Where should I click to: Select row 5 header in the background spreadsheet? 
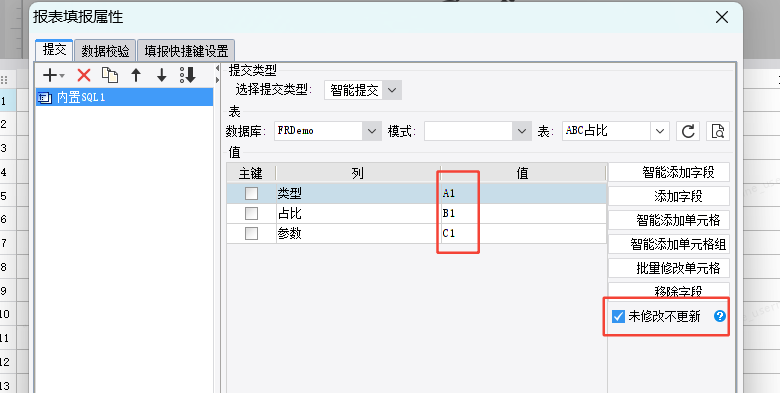tap(8, 196)
